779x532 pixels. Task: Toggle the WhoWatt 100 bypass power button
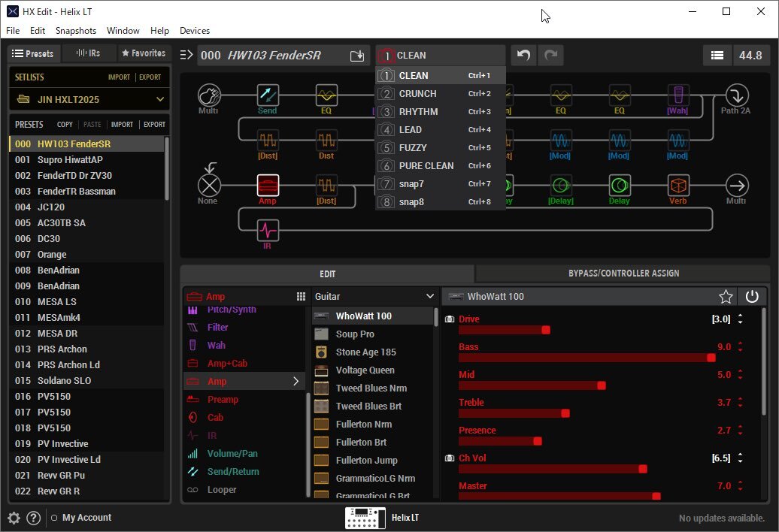point(752,297)
